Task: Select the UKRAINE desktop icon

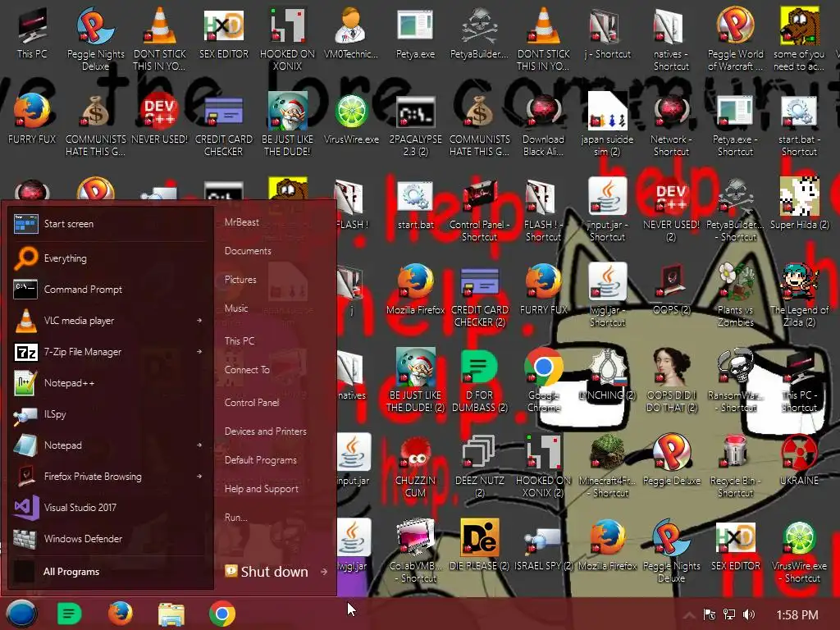Action: pyautogui.click(x=799, y=459)
